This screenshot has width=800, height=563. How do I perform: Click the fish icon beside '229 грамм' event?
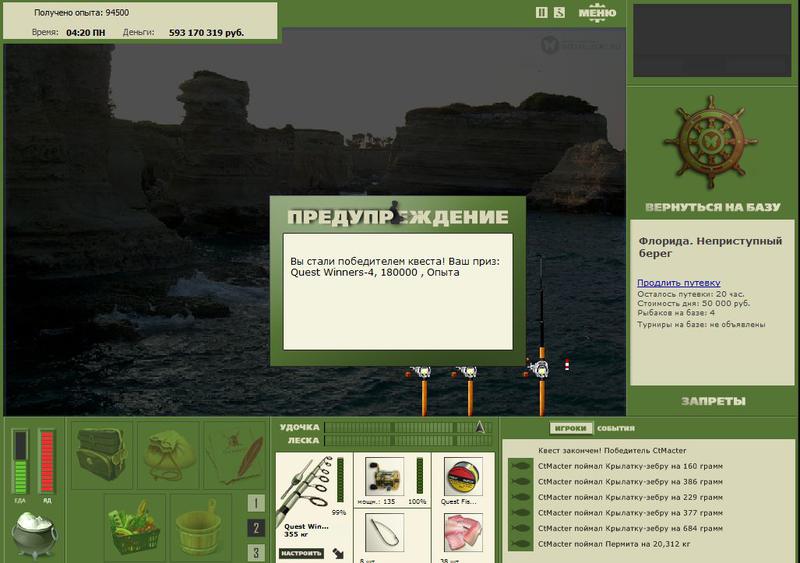(x=520, y=497)
